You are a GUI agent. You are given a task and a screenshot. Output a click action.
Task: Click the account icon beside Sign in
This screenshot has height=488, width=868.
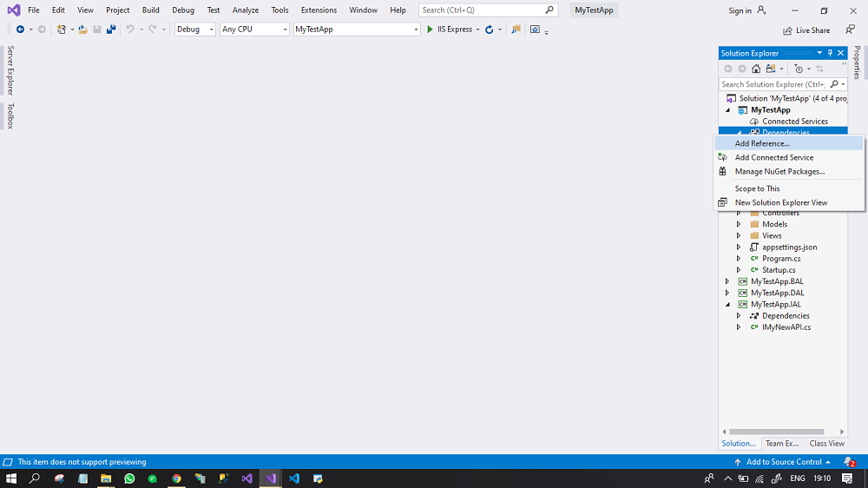[x=762, y=10]
